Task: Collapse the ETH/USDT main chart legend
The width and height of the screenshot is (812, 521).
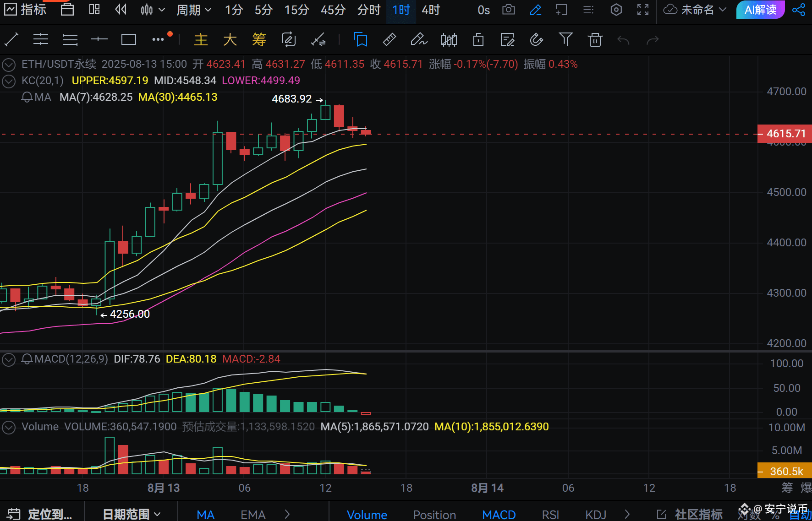Action: click(x=9, y=65)
